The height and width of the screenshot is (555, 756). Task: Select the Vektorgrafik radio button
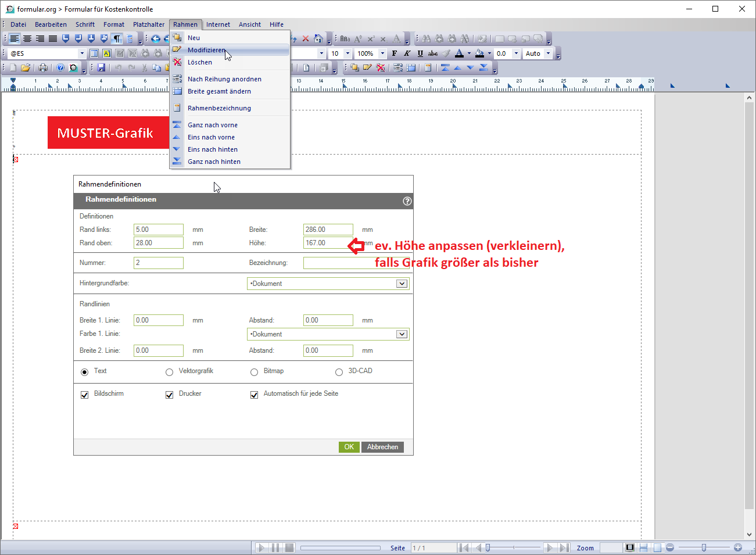170,372
